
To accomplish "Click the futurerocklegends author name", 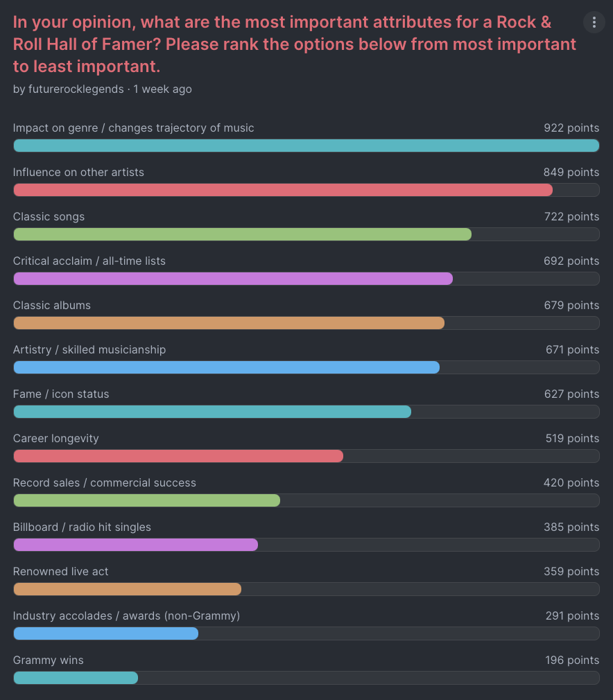I will tap(76, 89).
